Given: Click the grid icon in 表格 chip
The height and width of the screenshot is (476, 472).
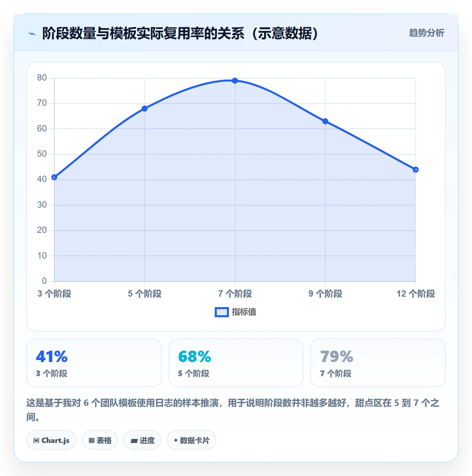Looking at the screenshot, I should pyautogui.click(x=91, y=441).
